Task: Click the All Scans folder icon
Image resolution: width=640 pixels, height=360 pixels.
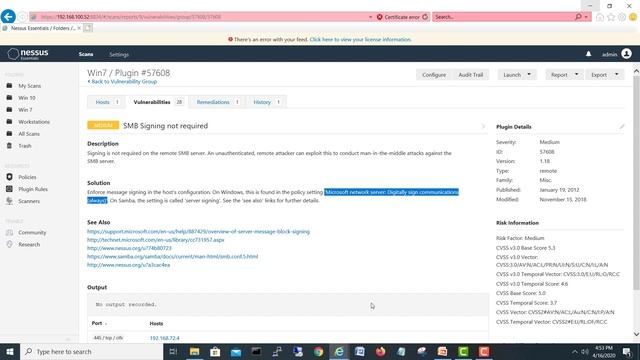Action: 9,133
